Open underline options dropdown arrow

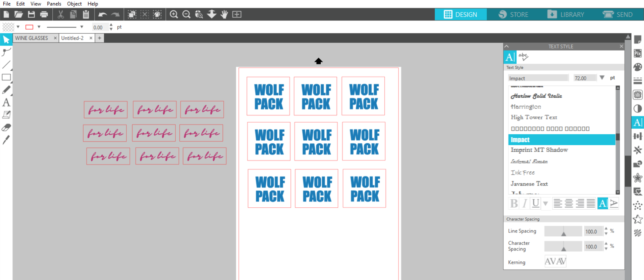(x=545, y=203)
